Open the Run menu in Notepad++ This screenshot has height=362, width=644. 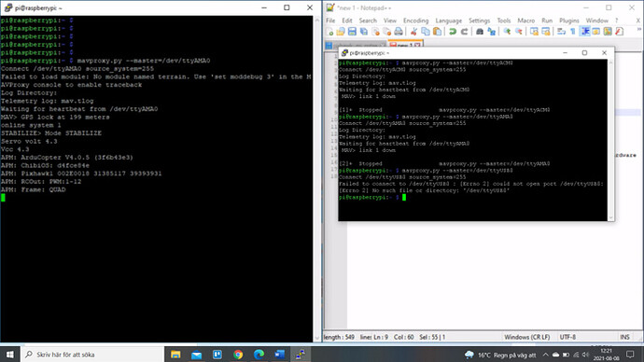pyautogui.click(x=547, y=21)
